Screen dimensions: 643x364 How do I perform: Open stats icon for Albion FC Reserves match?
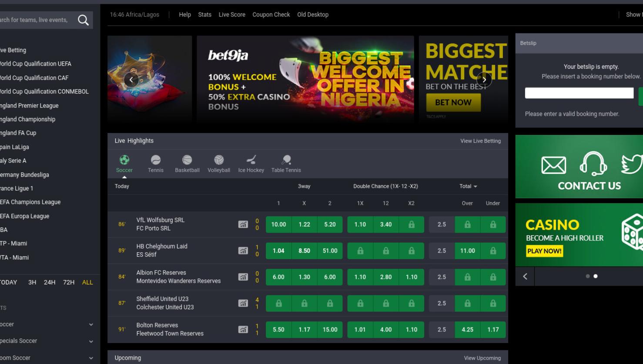coord(243,277)
